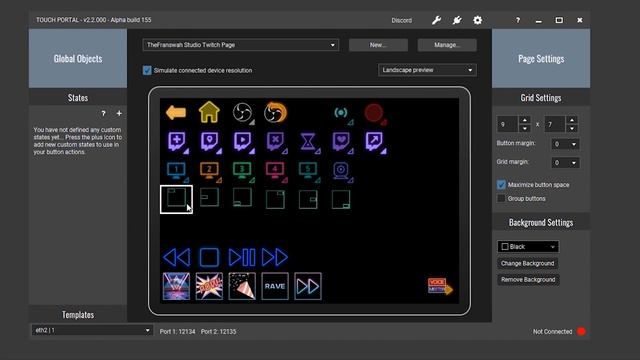Click the purple Twitch heart icon
The width and height of the screenshot is (640, 360).
(x=341, y=142)
